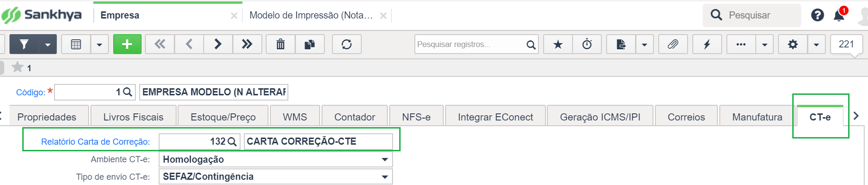Mark favorite with the star icon

[x=558, y=44]
